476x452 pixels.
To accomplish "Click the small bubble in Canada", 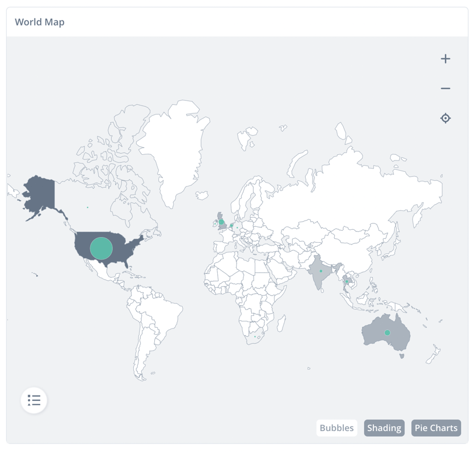I will pos(87,208).
